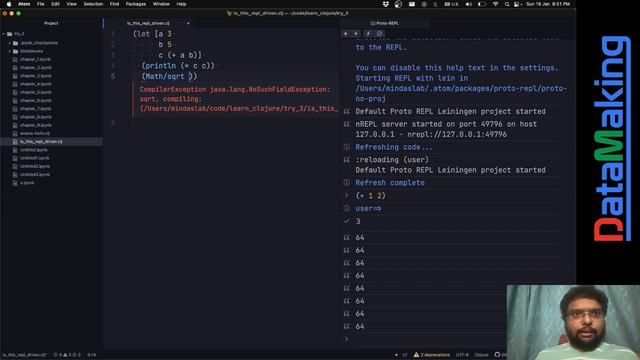Open chapter_1.ipynb in tree
This screenshot has width=640, height=360.
(36, 60)
